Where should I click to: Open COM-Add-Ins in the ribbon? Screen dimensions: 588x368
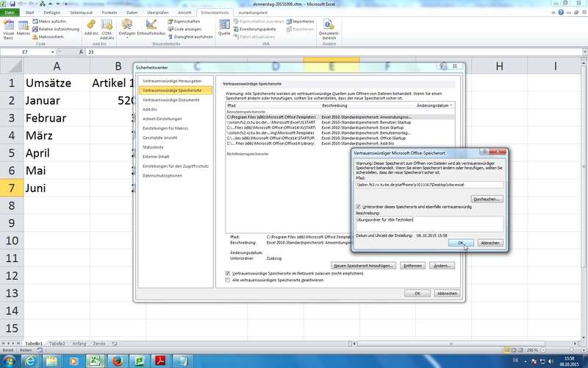(x=107, y=29)
